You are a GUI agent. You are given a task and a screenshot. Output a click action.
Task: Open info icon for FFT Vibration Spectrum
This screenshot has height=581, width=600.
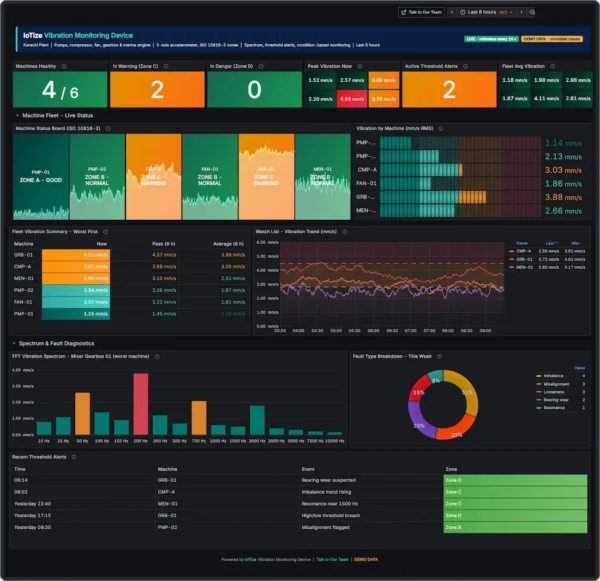point(157,356)
